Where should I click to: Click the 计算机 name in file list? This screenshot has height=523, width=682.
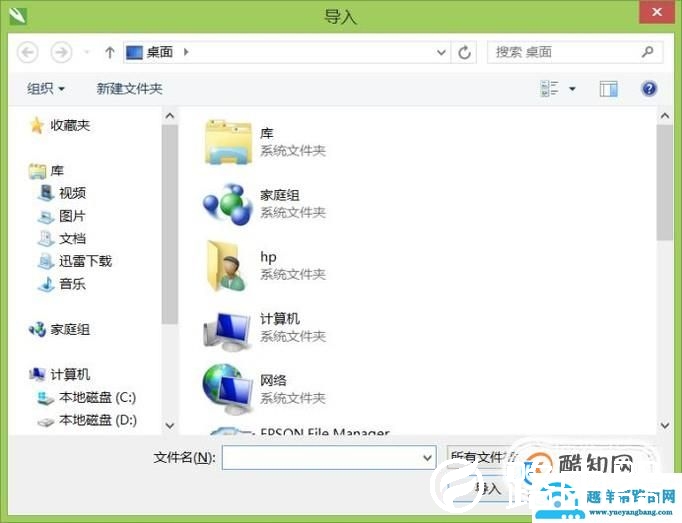click(280, 318)
